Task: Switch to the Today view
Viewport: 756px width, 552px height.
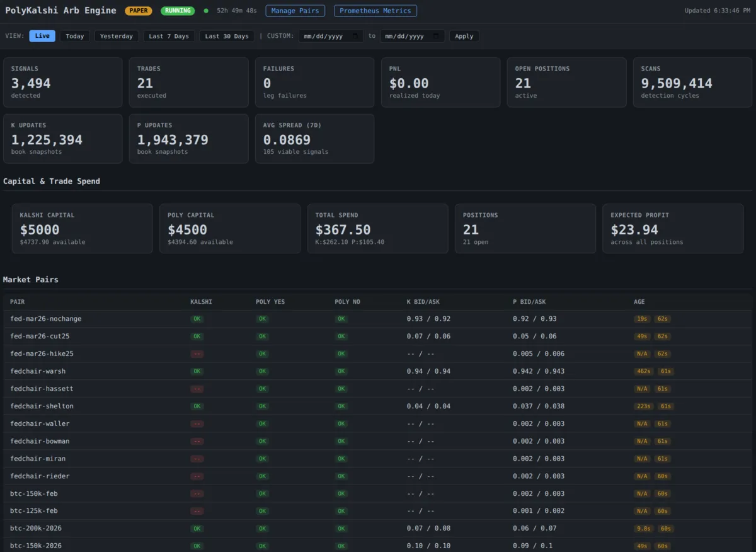Action: point(74,36)
